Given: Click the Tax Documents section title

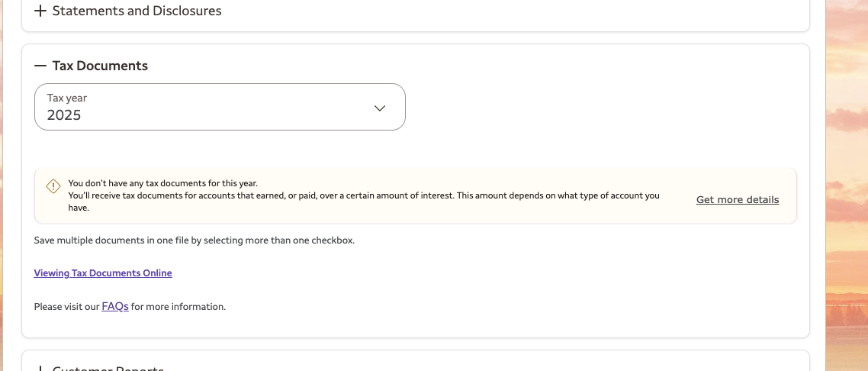Looking at the screenshot, I should tap(100, 66).
